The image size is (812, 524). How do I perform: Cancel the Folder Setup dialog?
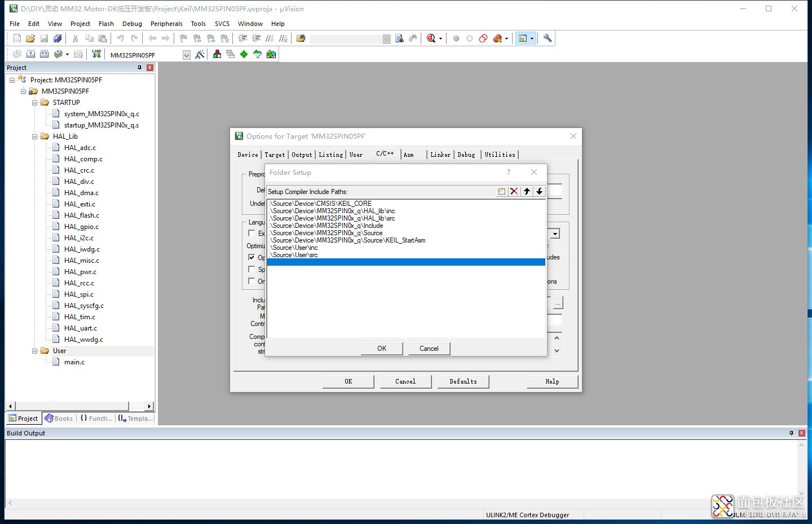click(x=429, y=349)
